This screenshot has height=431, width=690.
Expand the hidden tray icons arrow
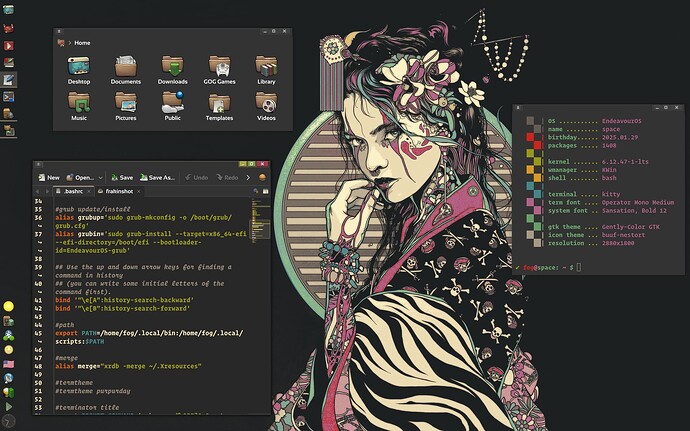tap(8, 406)
